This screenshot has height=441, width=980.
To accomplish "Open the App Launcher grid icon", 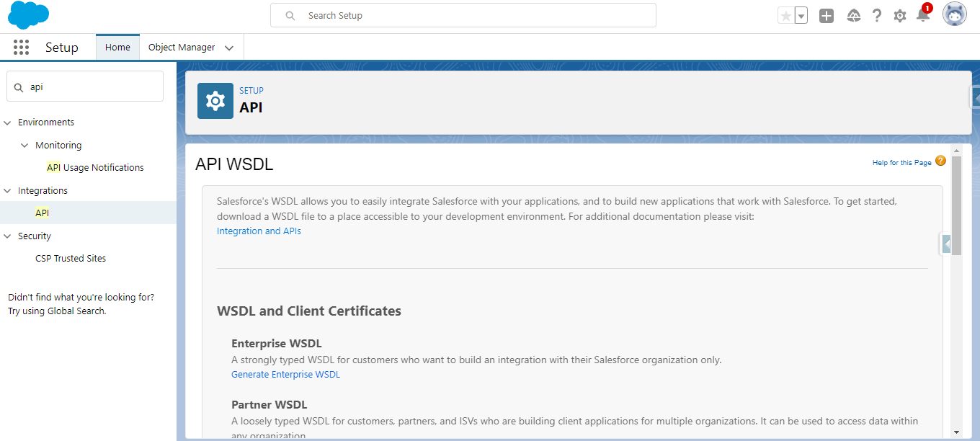I will pos(21,48).
